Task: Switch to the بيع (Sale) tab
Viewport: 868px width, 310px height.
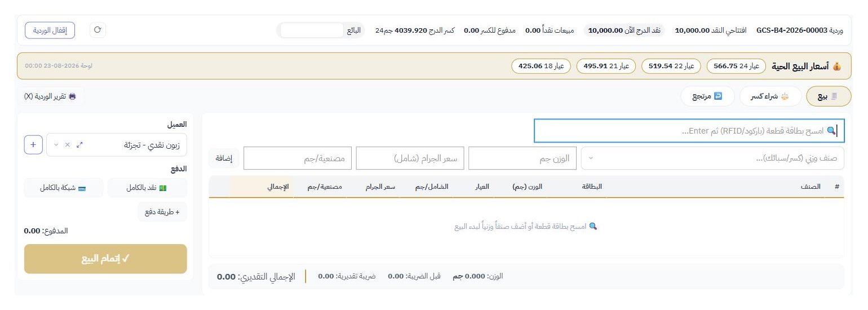Action: 829,96
